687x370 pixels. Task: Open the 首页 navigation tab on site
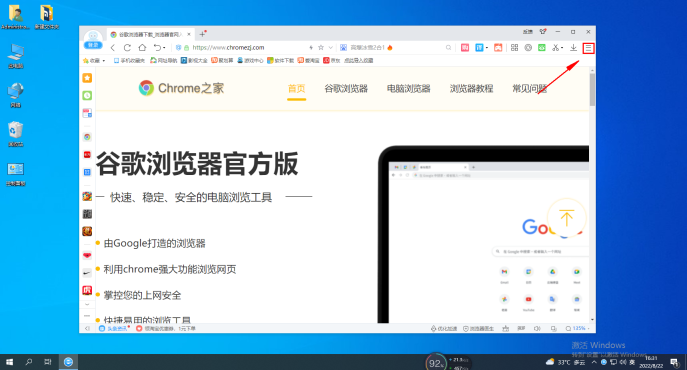(296, 89)
